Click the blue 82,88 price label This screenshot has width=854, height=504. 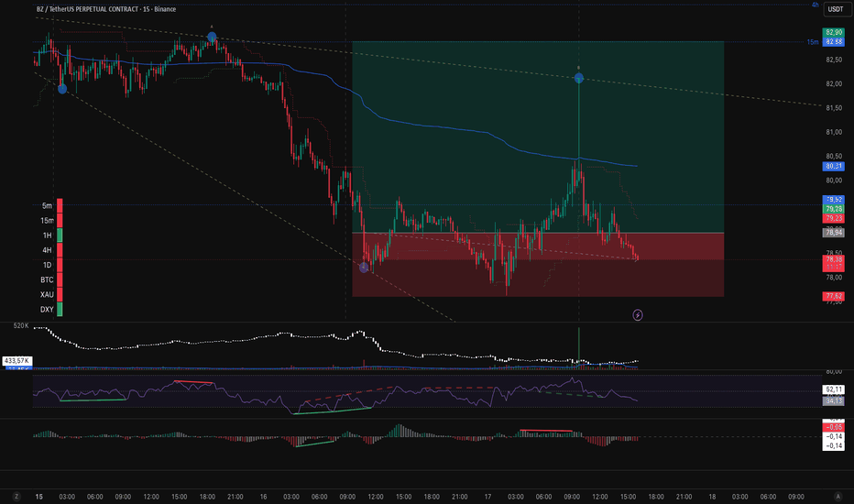pyautogui.click(x=833, y=42)
